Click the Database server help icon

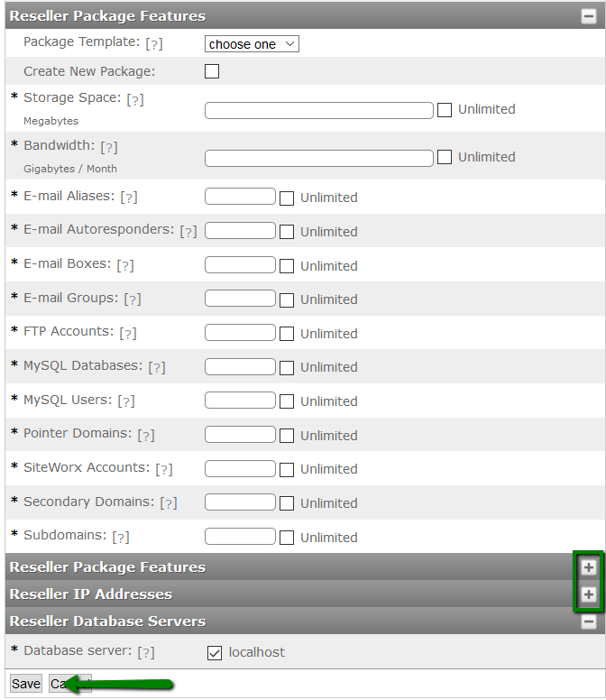click(146, 652)
